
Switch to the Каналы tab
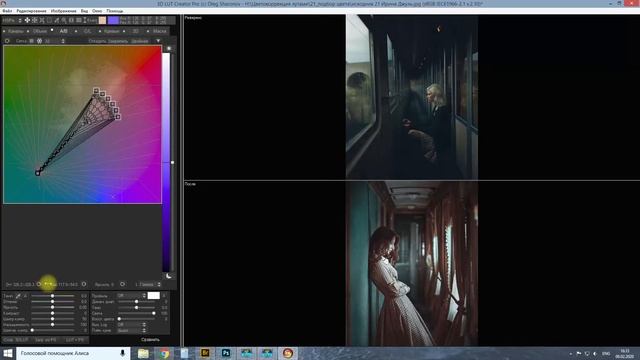(x=16, y=31)
